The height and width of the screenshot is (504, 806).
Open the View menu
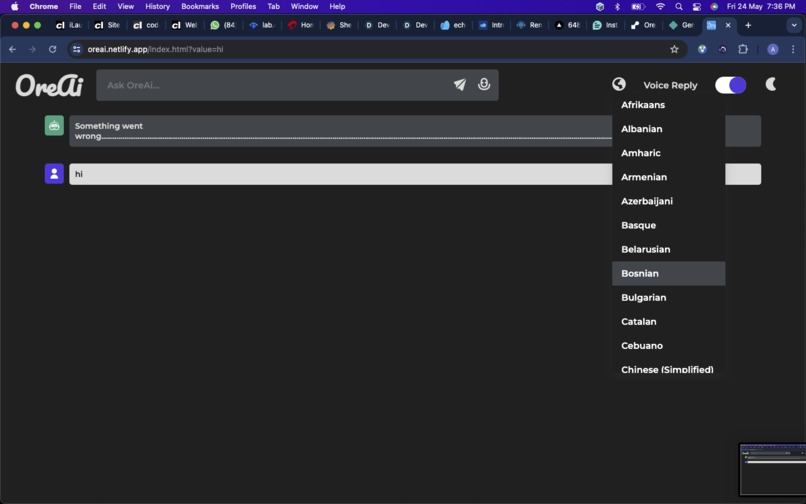tap(125, 7)
